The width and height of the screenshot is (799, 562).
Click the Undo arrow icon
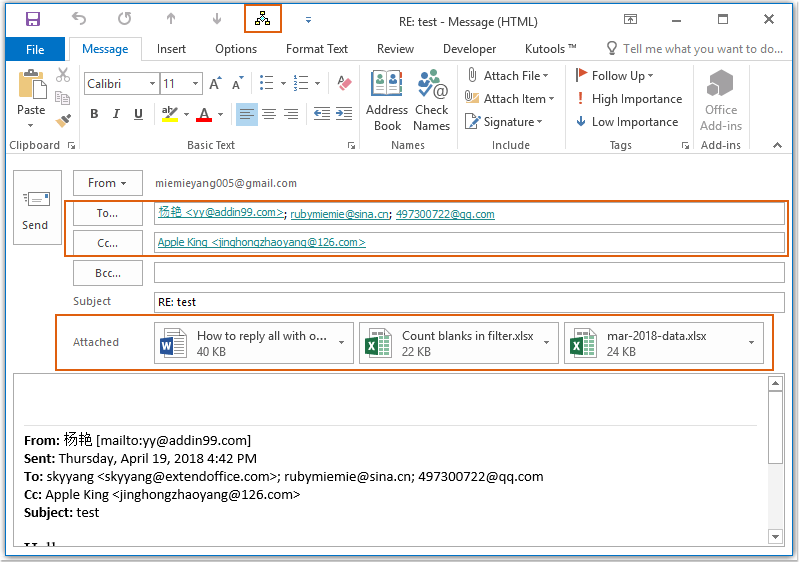[x=78, y=19]
